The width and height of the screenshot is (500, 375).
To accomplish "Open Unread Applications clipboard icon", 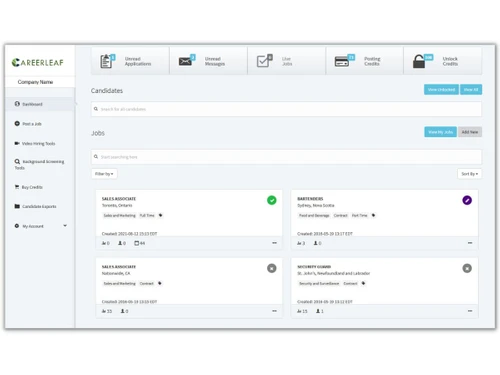I will [x=107, y=61].
